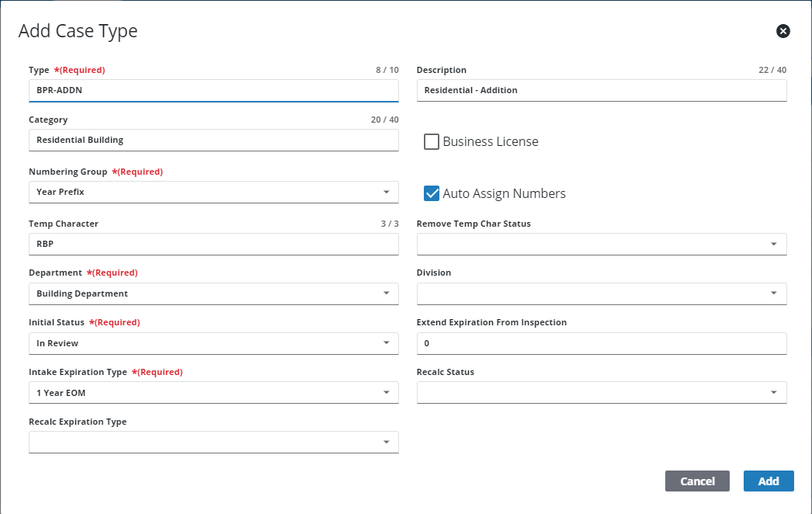Click the Auto Assign Numbers label
The height and width of the screenshot is (514, 812).
[504, 193]
